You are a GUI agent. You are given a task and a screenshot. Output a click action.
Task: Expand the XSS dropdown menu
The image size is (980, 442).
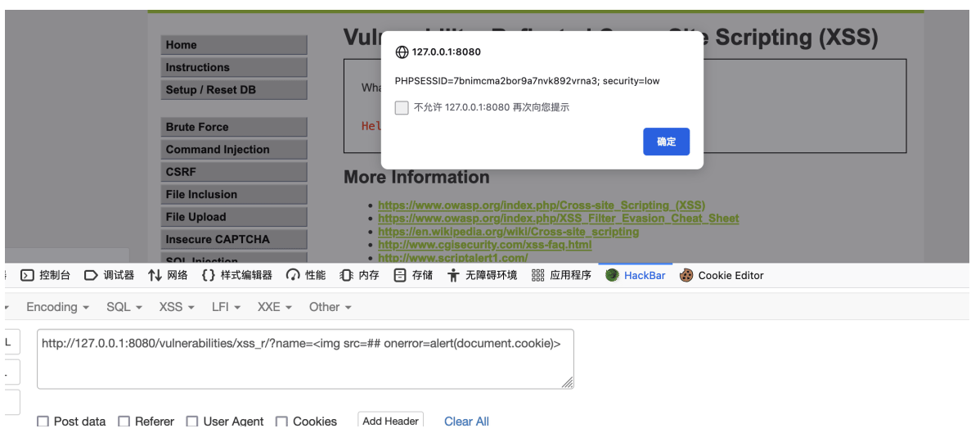pos(177,307)
